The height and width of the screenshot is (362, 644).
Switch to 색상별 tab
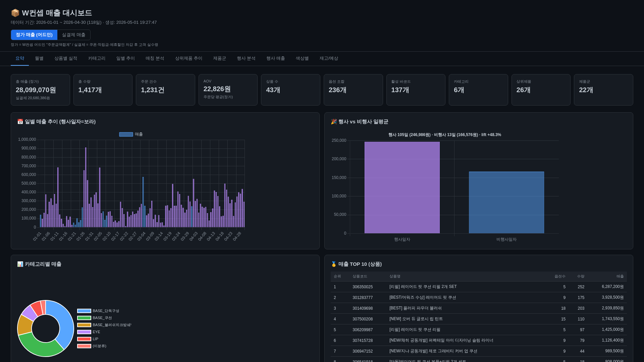coord(302,58)
